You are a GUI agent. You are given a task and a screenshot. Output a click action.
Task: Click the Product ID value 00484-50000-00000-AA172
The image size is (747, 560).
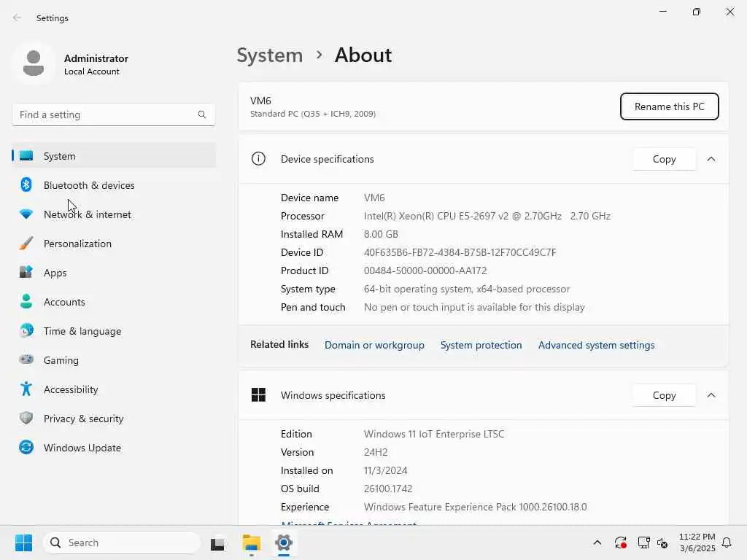[x=425, y=271]
